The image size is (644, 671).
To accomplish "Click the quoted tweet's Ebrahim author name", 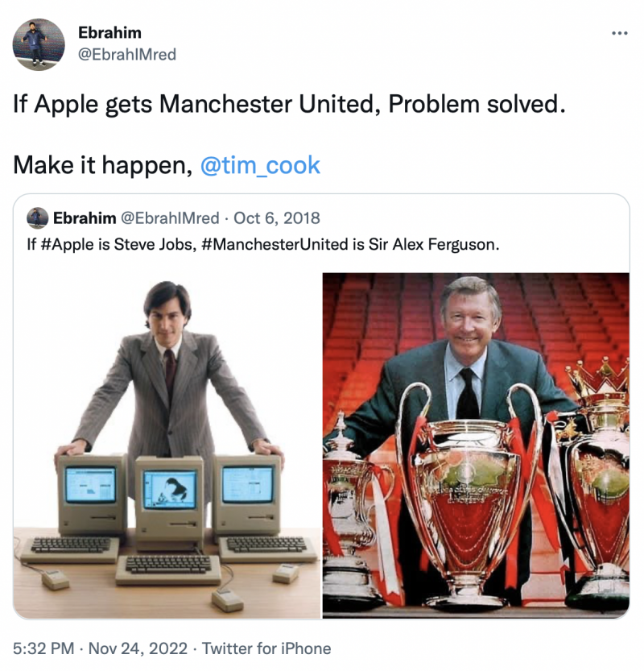I will [x=85, y=218].
